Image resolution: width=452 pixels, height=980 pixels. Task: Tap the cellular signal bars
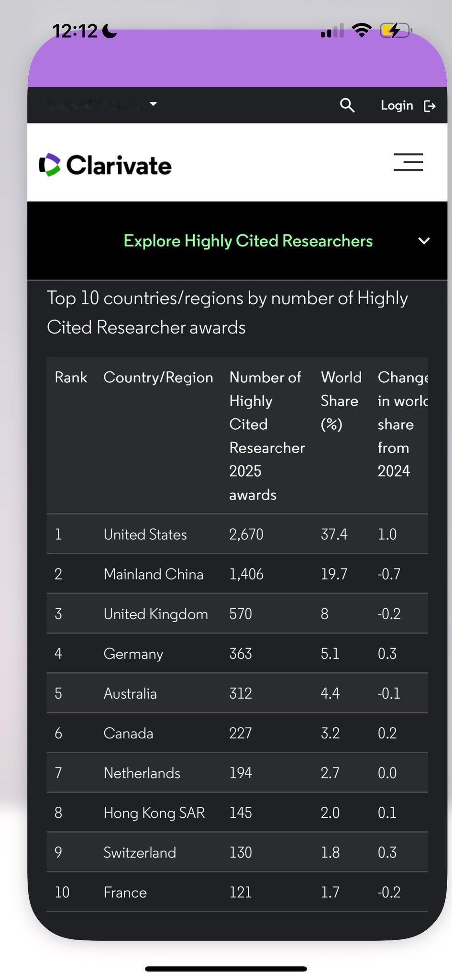coord(332,32)
